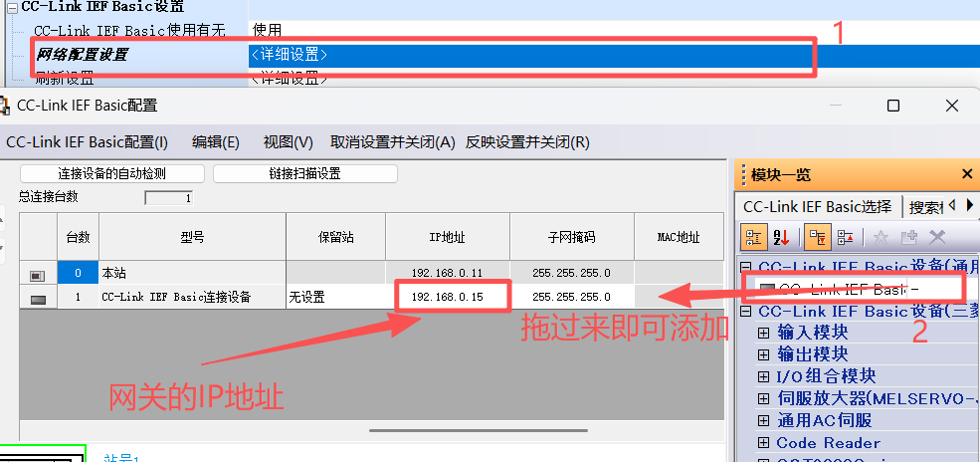Screen dimensions: 980x462
Task: Maximize the CC-Link IEF Basic配置 window
Action: (893, 106)
